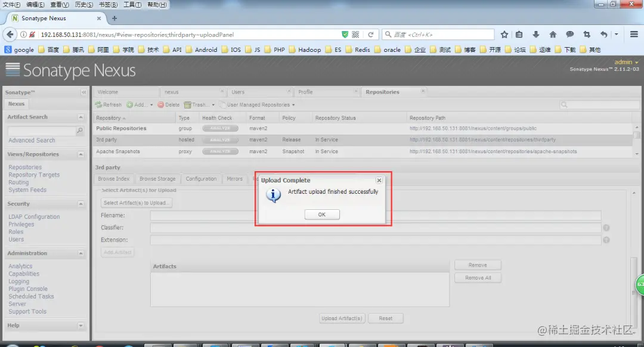Select the Apache Snapshots repository row

coord(364,151)
